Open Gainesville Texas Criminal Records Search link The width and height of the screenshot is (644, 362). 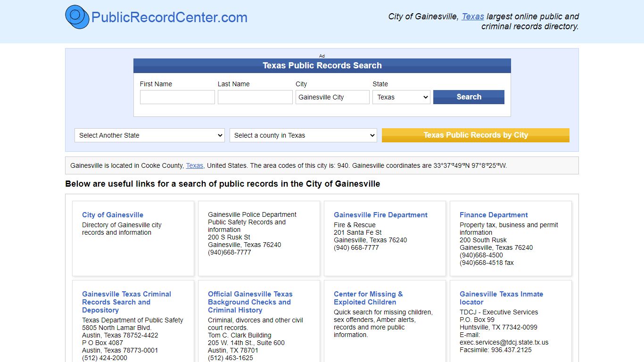pos(126,302)
